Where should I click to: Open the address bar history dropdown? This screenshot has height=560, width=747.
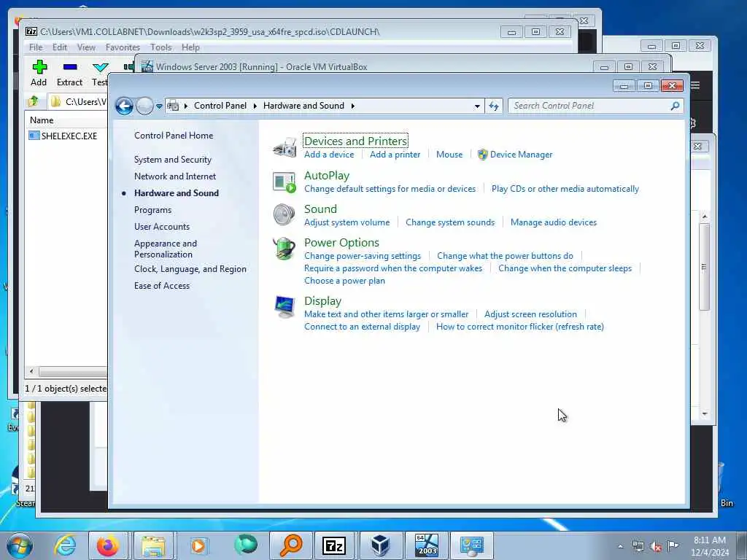(477, 106)
